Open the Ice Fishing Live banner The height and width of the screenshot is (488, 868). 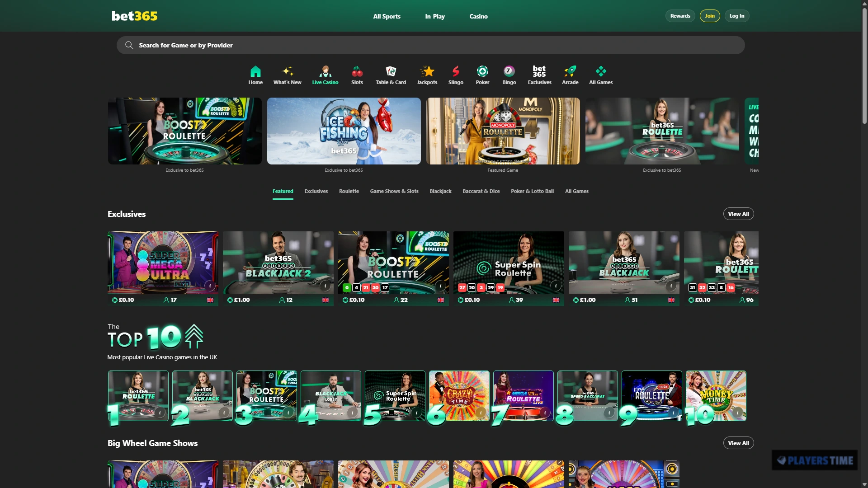click(x=344, y=131)
